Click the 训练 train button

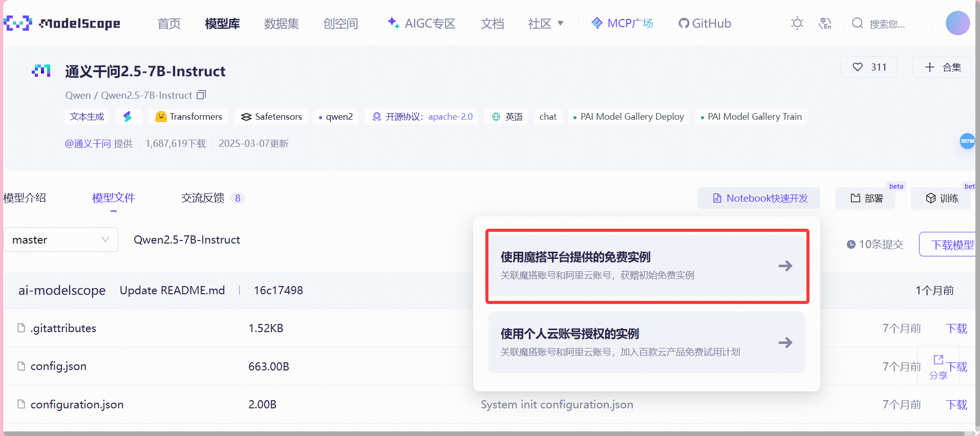click(941, 198)
